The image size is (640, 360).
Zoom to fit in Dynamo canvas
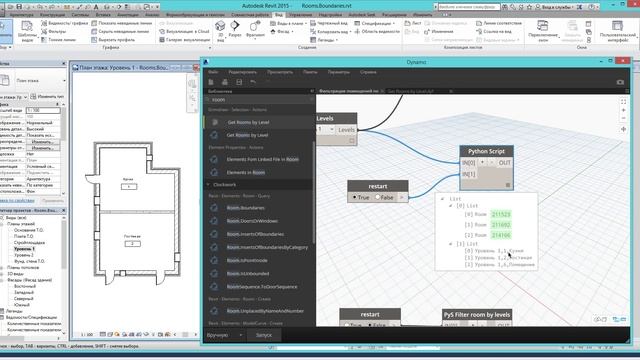pyautogui.click(x=623, y=101)
